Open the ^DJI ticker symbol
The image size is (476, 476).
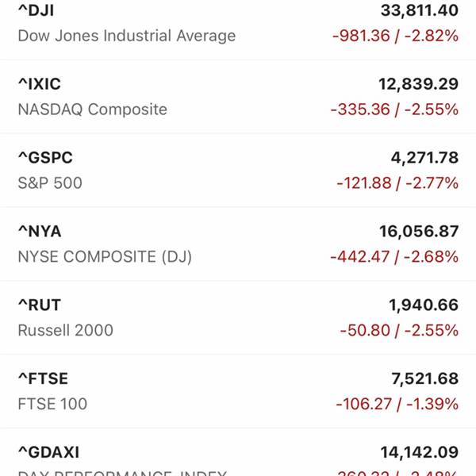click(36, 10)
